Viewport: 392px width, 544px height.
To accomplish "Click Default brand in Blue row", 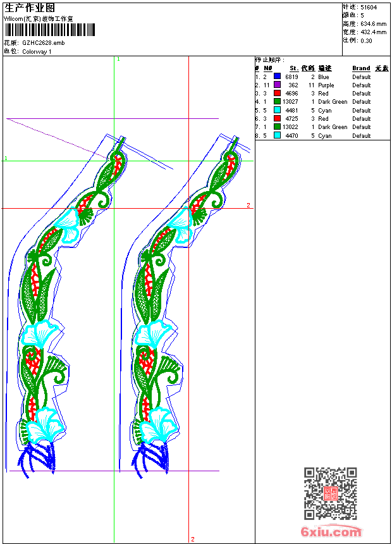I will pos(362,77).
